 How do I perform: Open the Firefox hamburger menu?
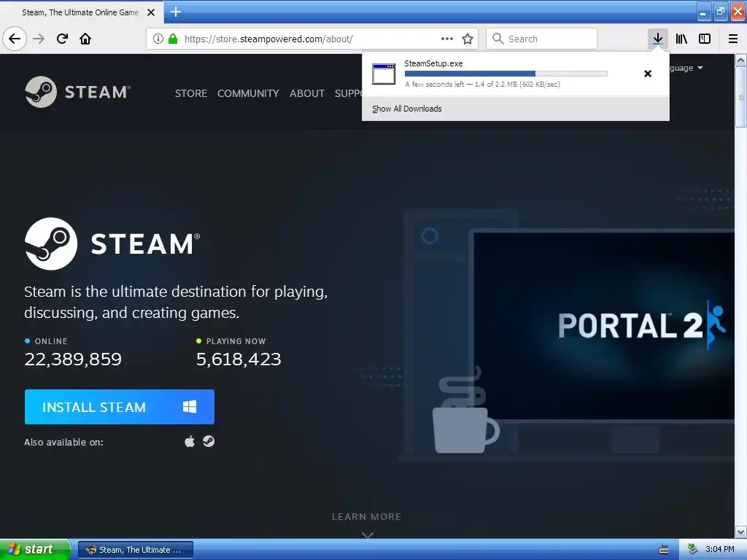pyautogui.click(x=733, y=39)
